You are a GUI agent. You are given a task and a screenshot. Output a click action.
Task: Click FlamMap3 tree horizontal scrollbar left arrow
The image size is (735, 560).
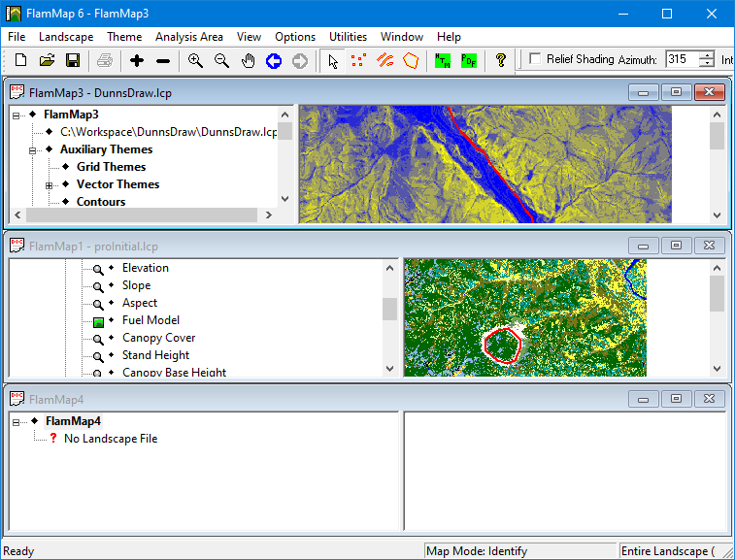(x=17, y=215)
